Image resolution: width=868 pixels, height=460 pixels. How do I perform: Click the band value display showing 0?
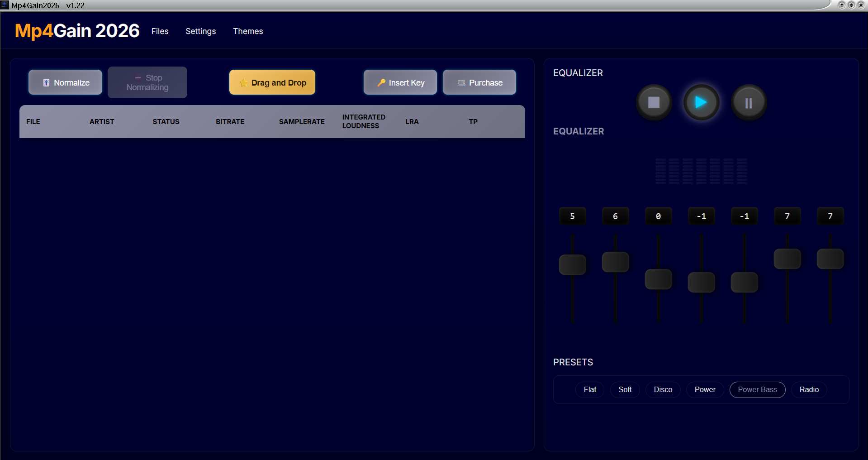pyautogui.click(x=659, y=216)
